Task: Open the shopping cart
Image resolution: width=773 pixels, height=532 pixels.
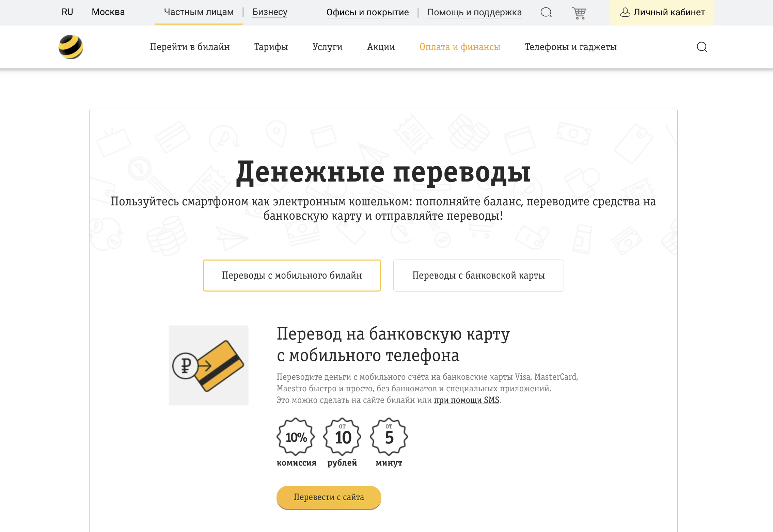Action: [x=579, y=12]
